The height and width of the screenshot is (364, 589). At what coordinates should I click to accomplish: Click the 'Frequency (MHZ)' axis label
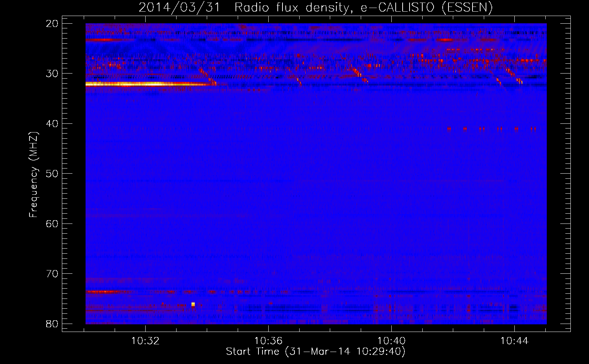pos(33,175)
